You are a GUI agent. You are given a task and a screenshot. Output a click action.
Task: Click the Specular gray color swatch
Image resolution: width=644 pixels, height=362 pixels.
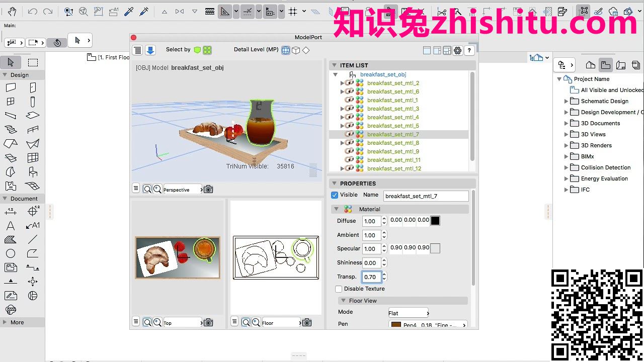435,248
